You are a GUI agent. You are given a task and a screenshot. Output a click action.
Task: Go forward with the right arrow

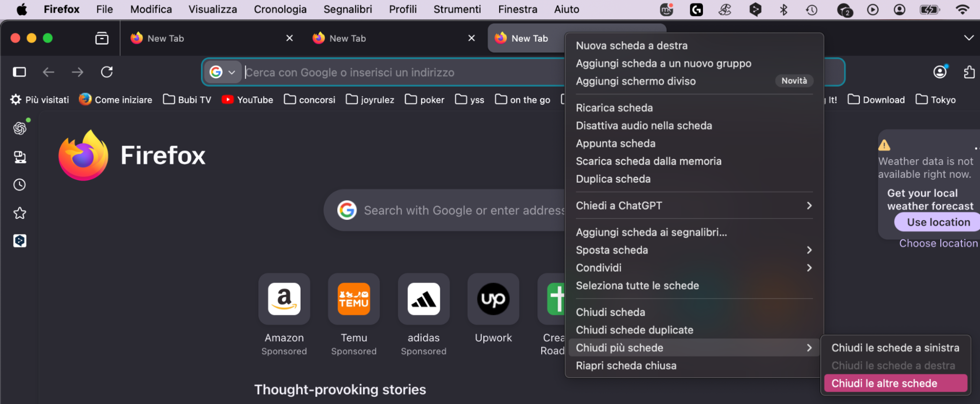tap(77, 72)
